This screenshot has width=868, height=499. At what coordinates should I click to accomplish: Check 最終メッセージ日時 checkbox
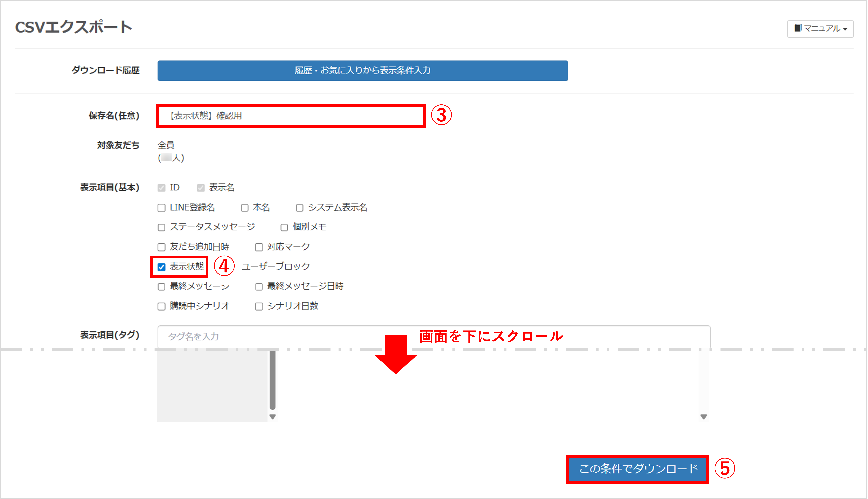(259, 287)
